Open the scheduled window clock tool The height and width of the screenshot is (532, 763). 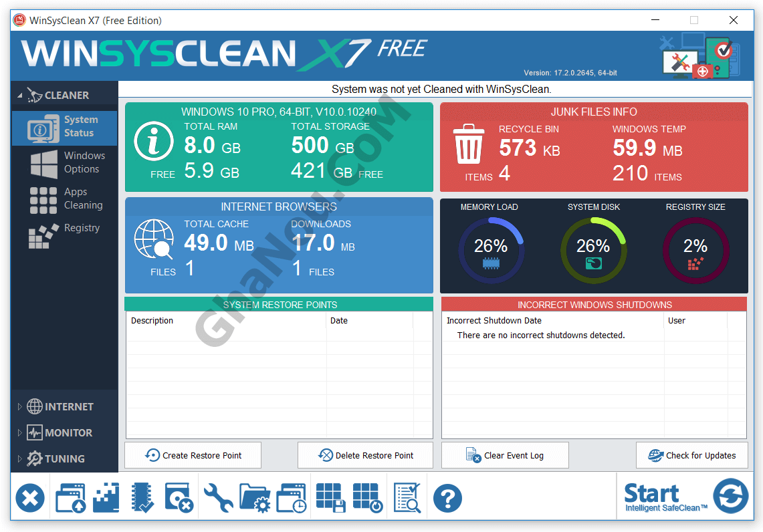[292, 498]
